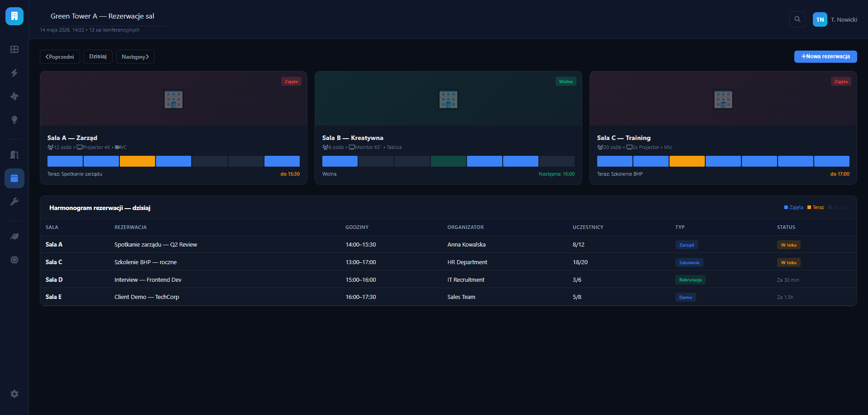The height and width of the screenshot is (415, 868).
Task: Sort by the GODZINY column header
Action: [x=357, y=227]
